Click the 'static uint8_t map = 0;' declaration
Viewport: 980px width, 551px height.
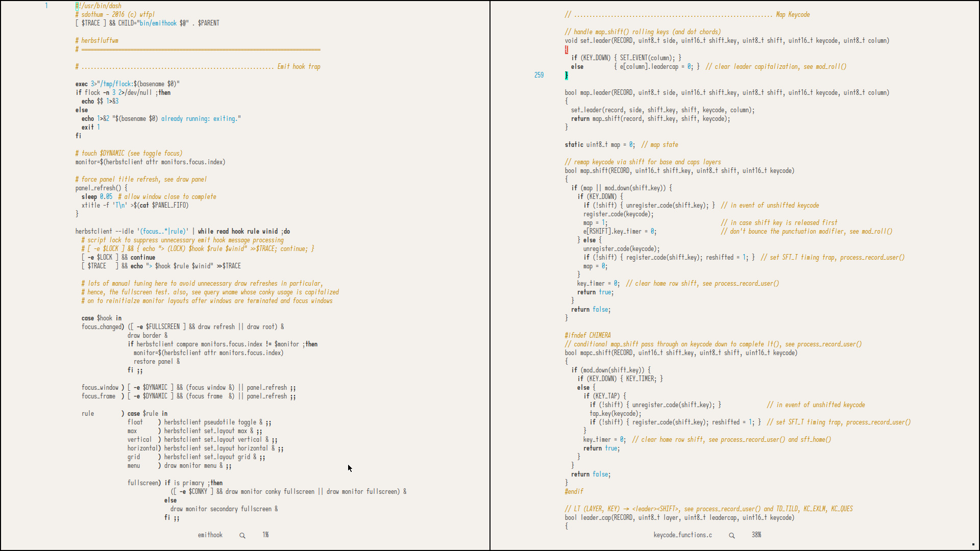click(x=600, y=144)
